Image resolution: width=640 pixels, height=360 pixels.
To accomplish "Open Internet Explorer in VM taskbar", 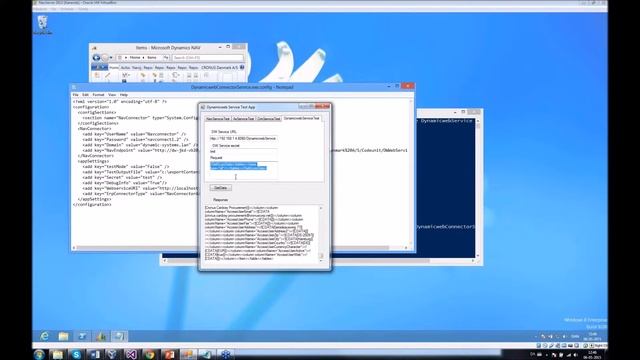I will [x=44, y=336].
